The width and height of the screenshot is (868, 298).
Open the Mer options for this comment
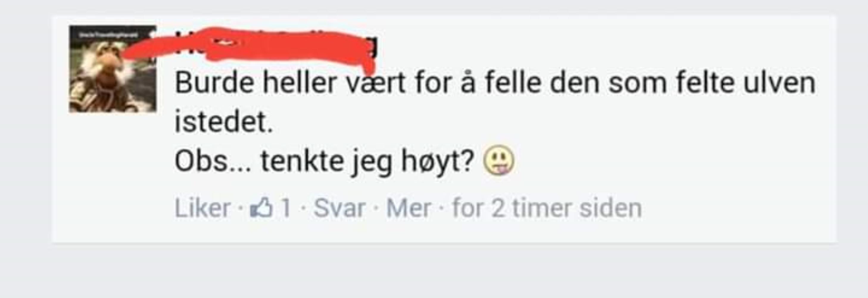click(x=408, y=208)
